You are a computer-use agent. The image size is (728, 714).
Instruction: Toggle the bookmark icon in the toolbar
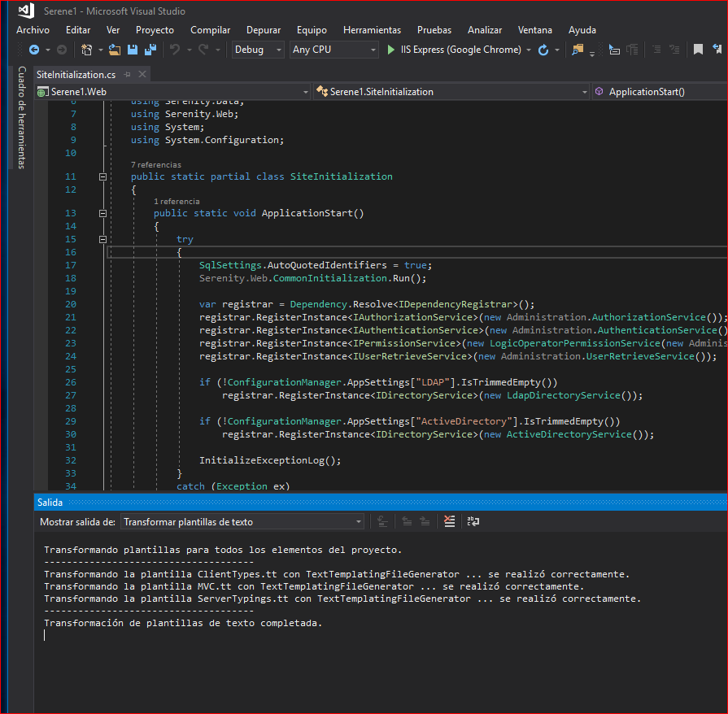[698, 50]
